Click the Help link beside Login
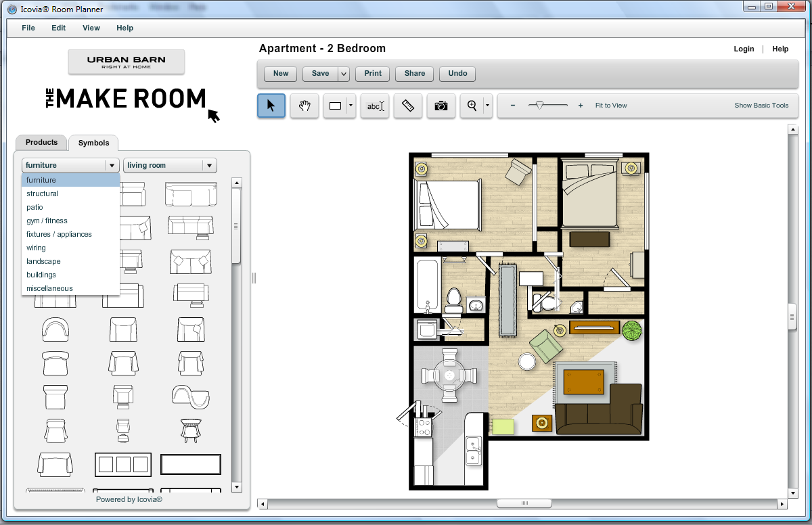812x525 pixels. (x=780, y=49)
